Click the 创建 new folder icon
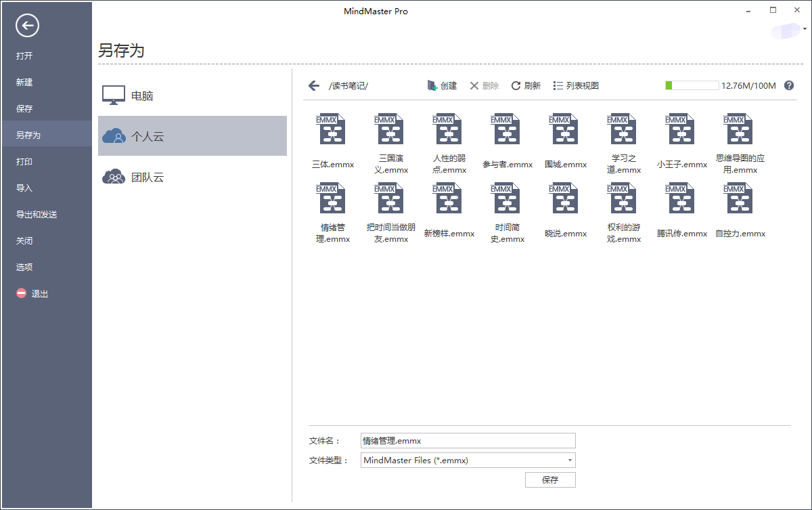The image size is (812, 510). click(x=432, y=85)
